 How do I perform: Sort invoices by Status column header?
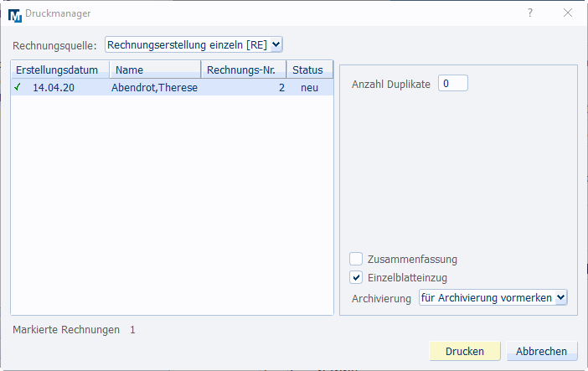[309, 70]
